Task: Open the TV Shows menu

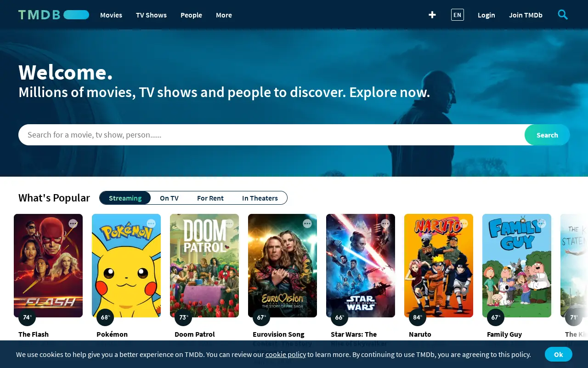Action: [151, 15]
